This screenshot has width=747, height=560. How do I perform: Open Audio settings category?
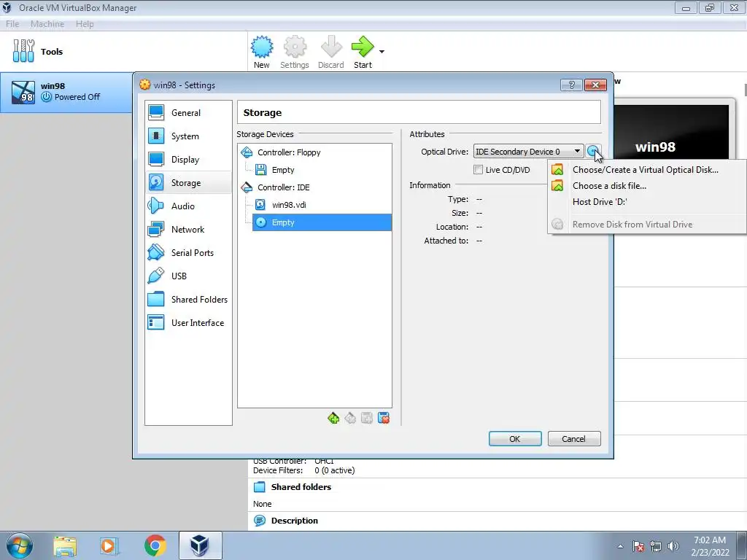tap(189, 206)
